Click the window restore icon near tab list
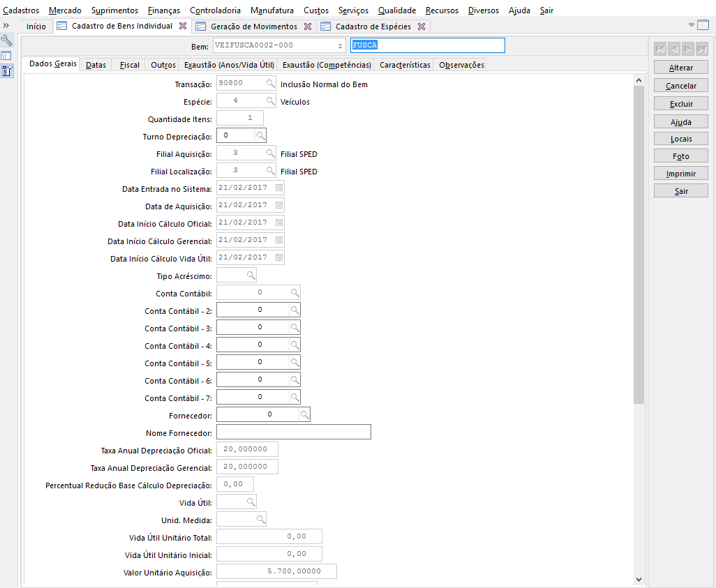Viewport: 716px width, 588px height. pyautogui.click(x=703, y=24)
